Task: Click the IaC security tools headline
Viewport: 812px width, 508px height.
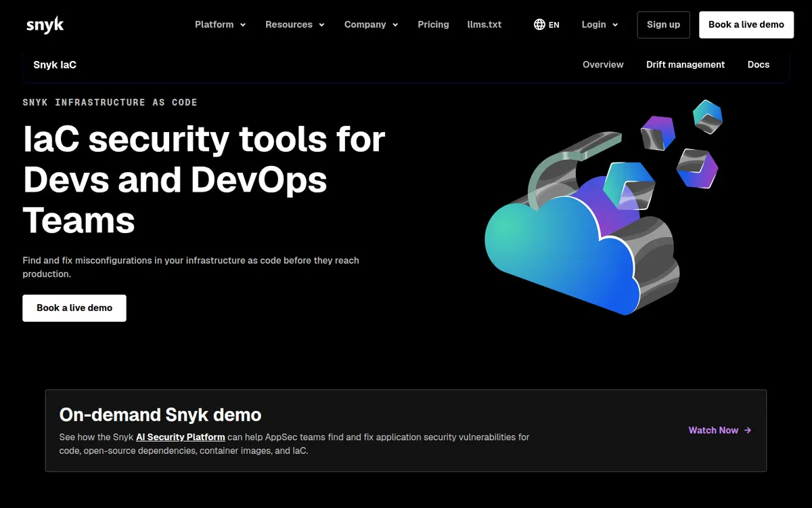Action: pos(204,179)
